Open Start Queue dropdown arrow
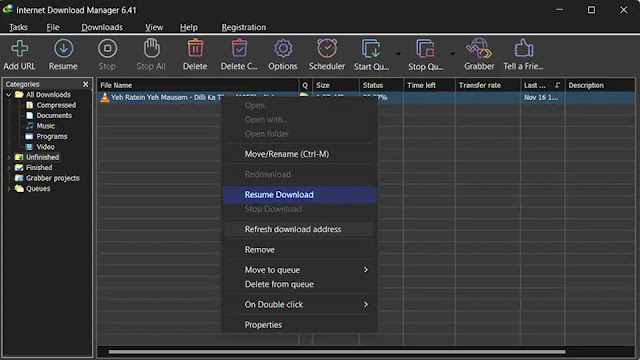640x360 pixels. (x=398, y=53)
